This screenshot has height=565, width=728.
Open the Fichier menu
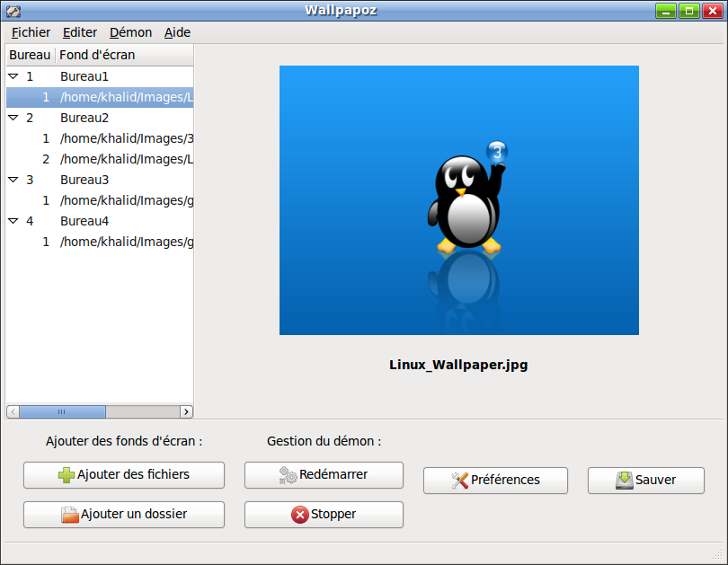(x=31, y=32)
